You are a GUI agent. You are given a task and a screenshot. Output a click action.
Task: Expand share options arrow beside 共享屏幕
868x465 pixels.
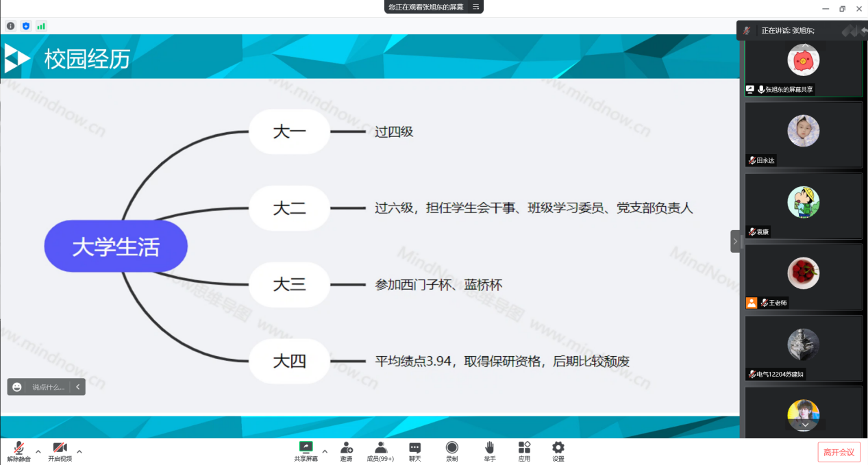[325, 451]
